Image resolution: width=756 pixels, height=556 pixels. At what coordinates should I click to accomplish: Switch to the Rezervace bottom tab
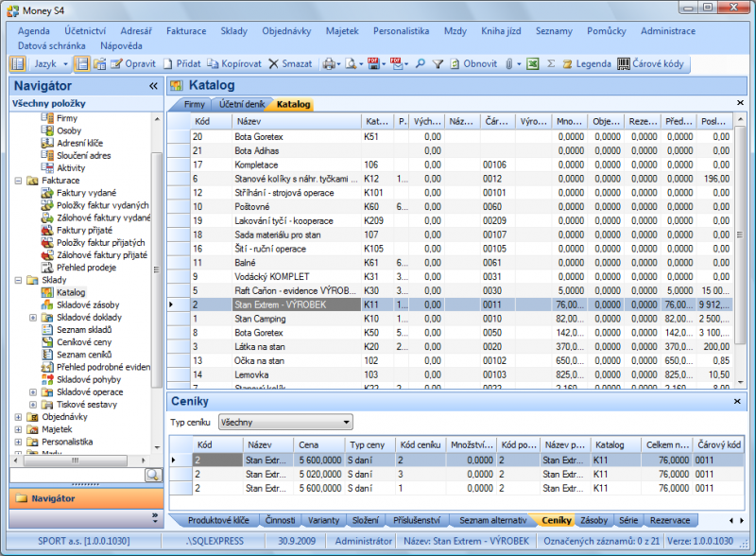pyautogui.click(x=670, y=520)
